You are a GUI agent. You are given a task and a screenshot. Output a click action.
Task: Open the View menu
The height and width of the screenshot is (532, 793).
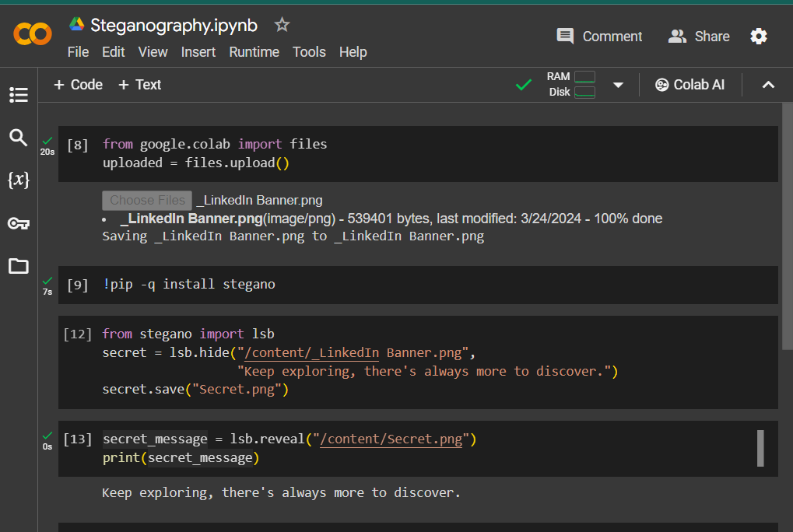click(153, 52)
